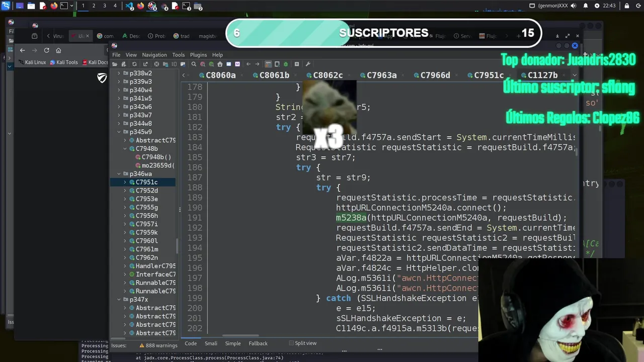Switch to the Smali view tab
The image size is (644, 362).
[x=211, y=343]
